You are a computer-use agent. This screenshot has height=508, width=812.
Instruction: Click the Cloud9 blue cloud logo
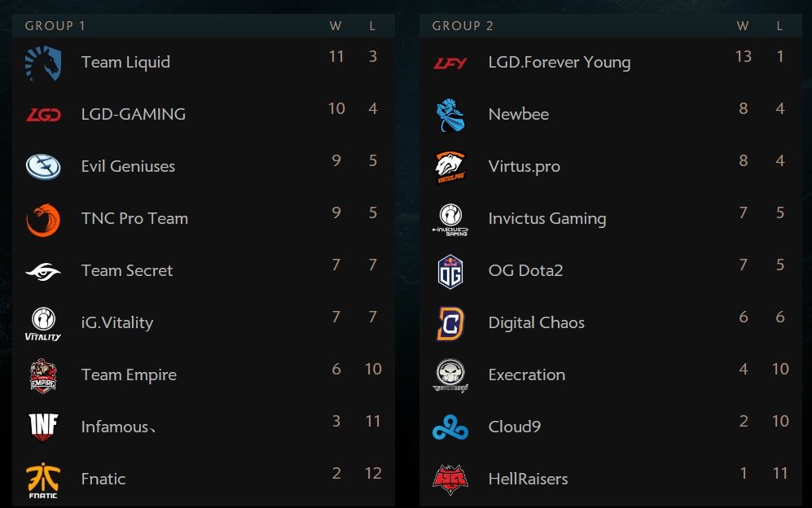pyautogui.click(x=450, y=427)
